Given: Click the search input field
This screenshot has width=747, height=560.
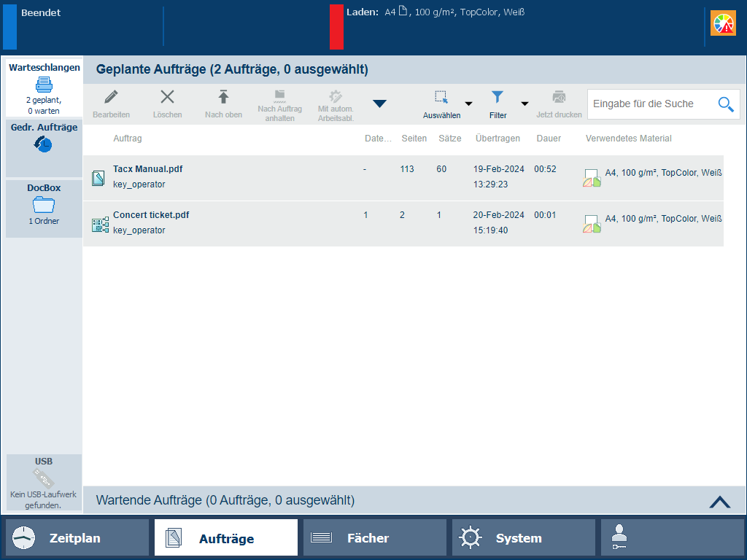Looking at the screenshot, I should point(649,104).
